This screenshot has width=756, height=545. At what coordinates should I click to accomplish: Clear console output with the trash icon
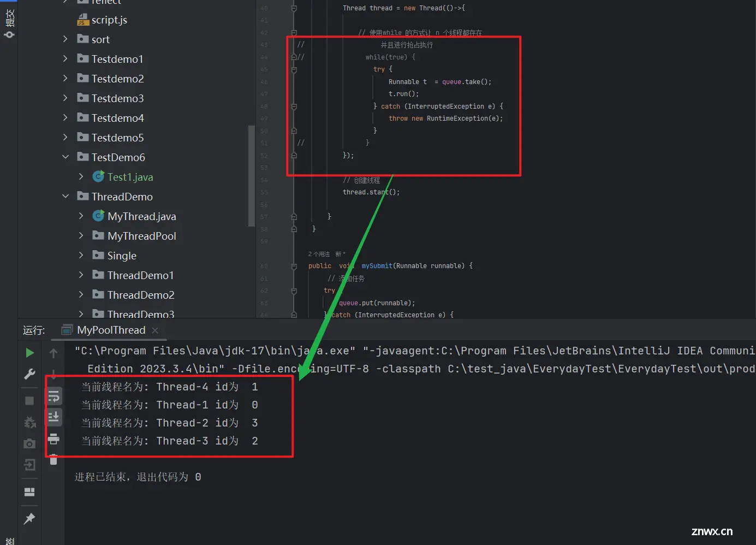[x=53, y=459]
